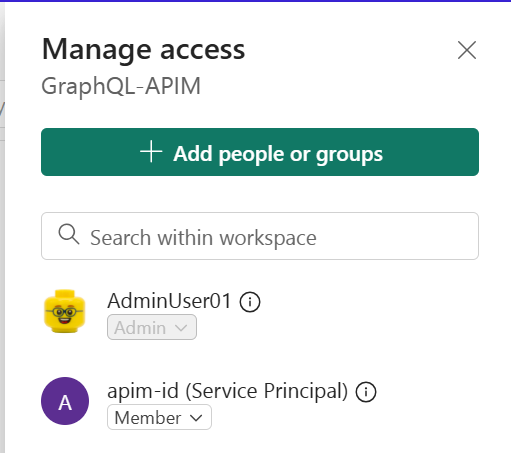This screenshot has height=453, width=511.
Task: Open info icon next to AdminUser01
Action: point(250,302)
